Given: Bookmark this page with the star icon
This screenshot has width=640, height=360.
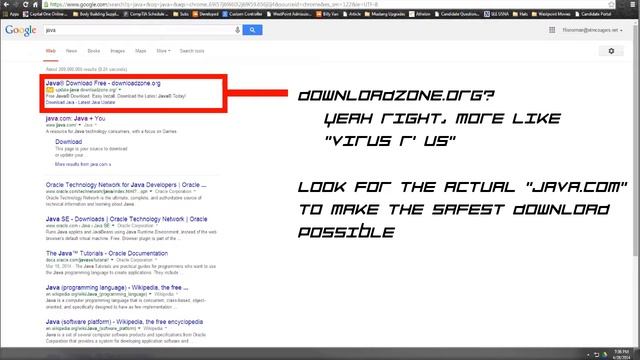Looking at the screenshot, I should [x=611, y=4].
